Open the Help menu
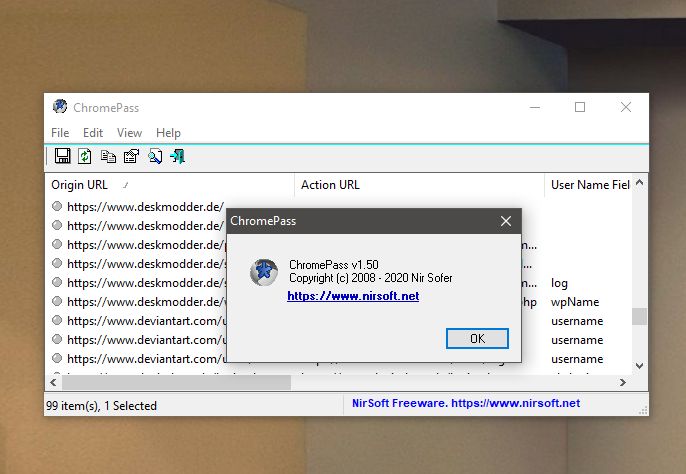Viewport: 686px width, 474px height. (168, 133)
